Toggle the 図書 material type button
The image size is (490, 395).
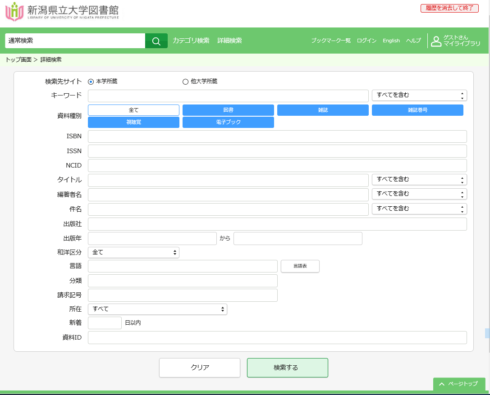(x=228, y=110)
